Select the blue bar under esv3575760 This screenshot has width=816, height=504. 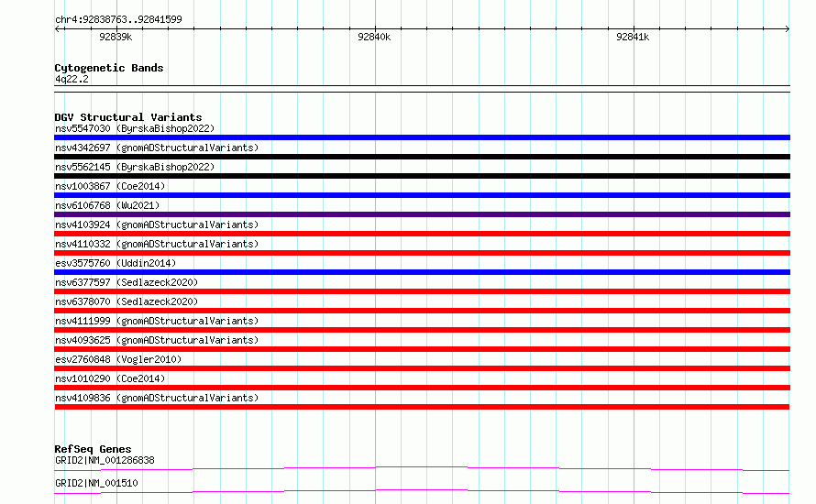(422, 272)
